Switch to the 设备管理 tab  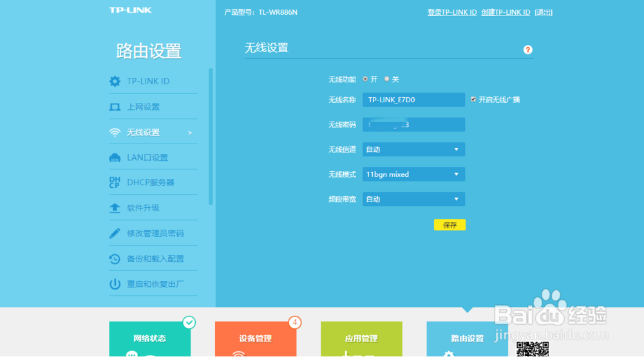point(256,339)
